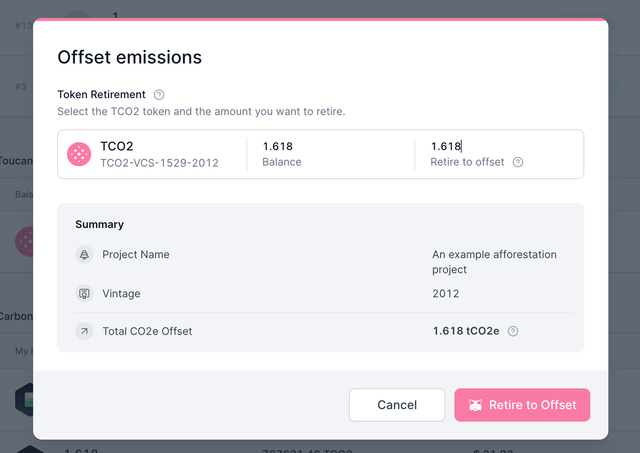The width and height of the screenshot is (640, 453).
Task: Click the Offset emissions dialog title
Action: click(130, 57)
